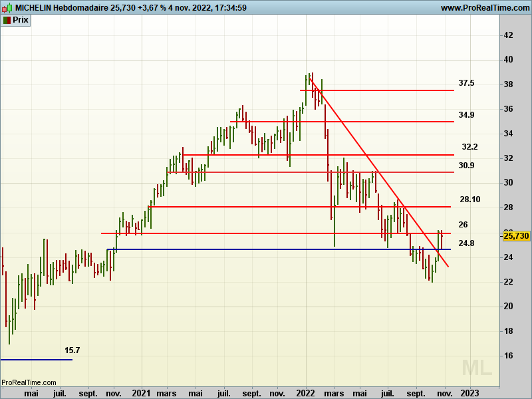Click the ML ticker watermark
Viewport: 532px width, 399px height.
click(477, 367)
